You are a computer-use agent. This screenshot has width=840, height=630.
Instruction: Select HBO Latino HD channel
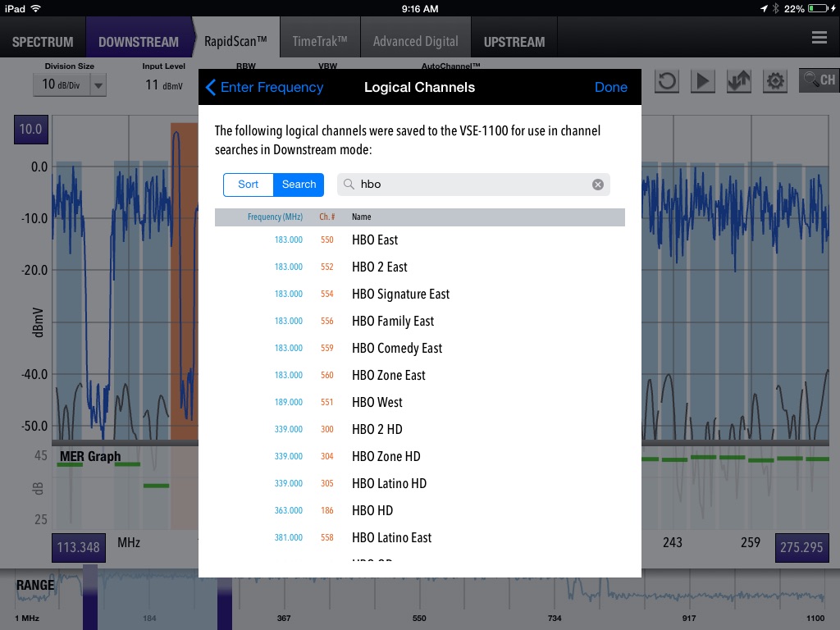pyautogui.click(x=420, y=483)
